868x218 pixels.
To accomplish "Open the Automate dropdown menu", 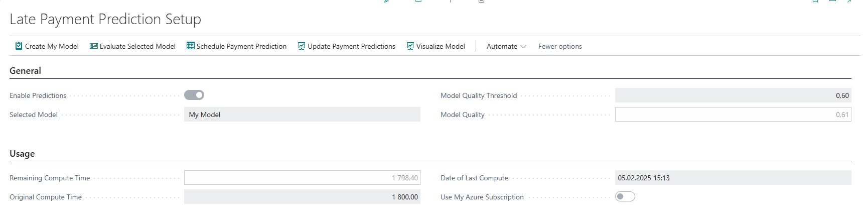I will tap(506, 46).
